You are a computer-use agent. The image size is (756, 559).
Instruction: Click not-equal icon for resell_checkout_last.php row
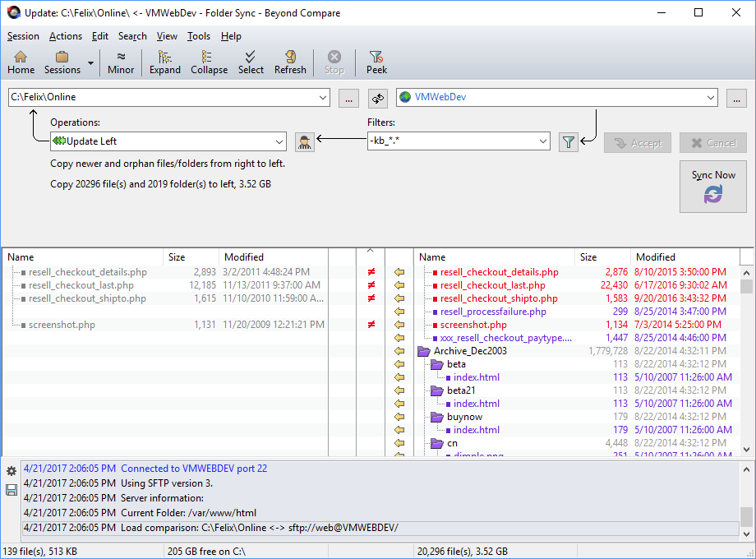(x=371, y=285)
